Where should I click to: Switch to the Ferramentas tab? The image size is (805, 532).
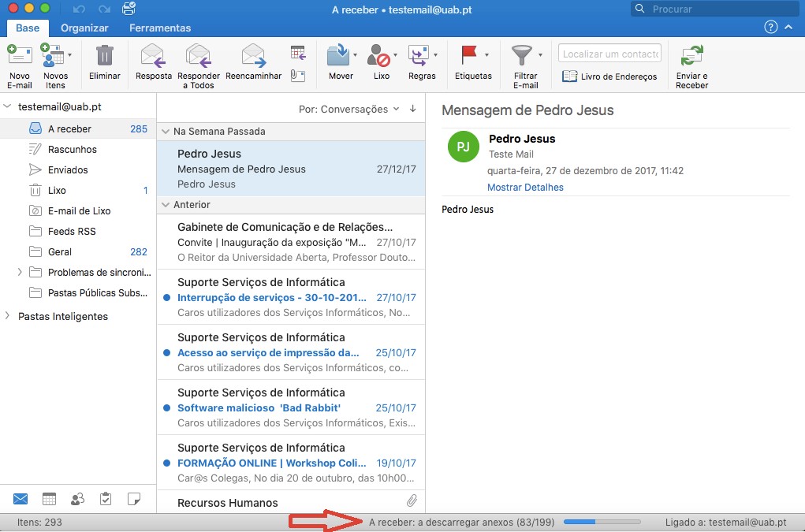(160, 28)
